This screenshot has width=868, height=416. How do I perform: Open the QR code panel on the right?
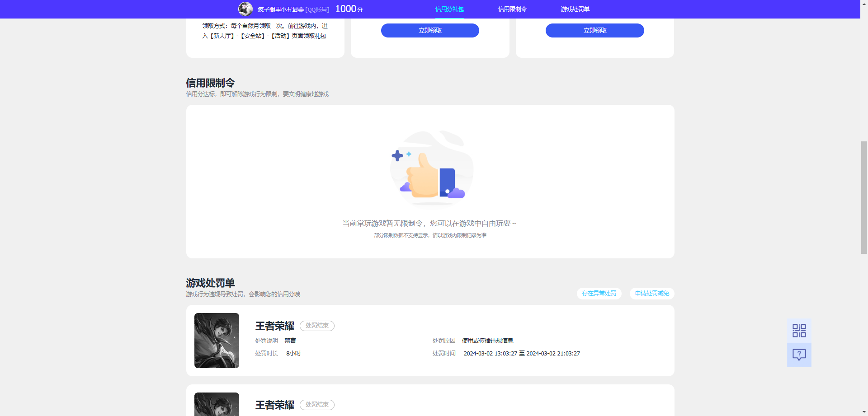pyautogui.click(x=799, y=330)
